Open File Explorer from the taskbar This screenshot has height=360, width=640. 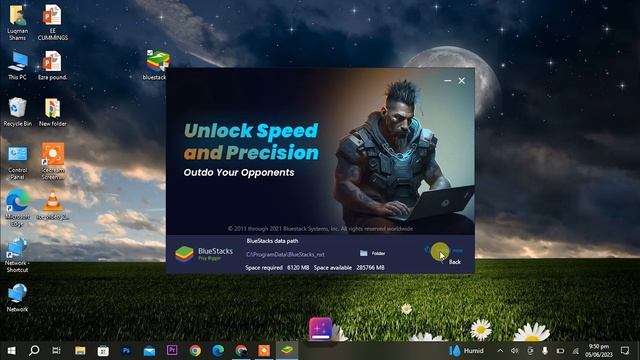(80, 351)
